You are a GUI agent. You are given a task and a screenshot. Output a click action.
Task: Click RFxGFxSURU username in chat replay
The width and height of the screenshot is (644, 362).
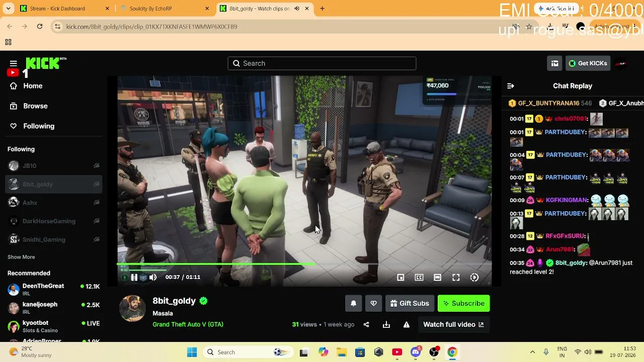[566, 236]
